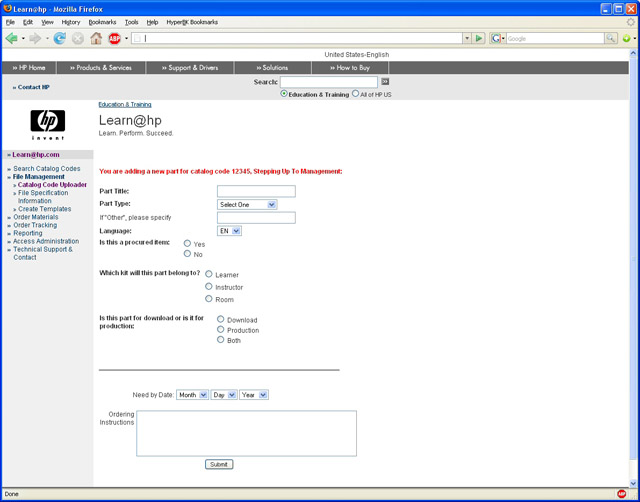Click the Google search box in toolbar
This screenshot has height=502, width=640.
555,38
